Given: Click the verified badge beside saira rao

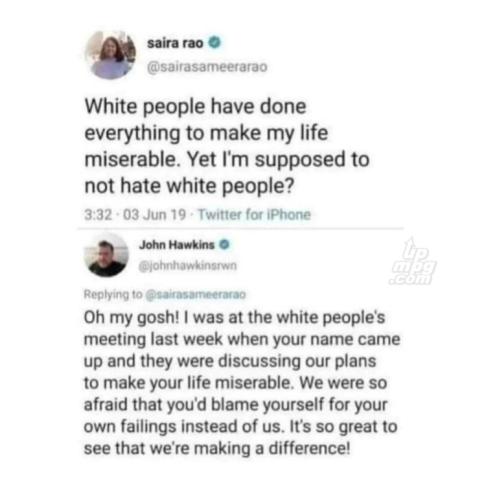Looking at the screenshot, I should pyautogui.click(x=215, y=43).
